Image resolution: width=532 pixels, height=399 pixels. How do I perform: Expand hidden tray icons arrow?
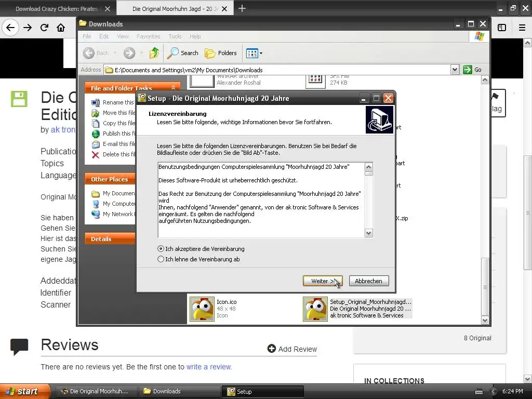pos(493,392)
